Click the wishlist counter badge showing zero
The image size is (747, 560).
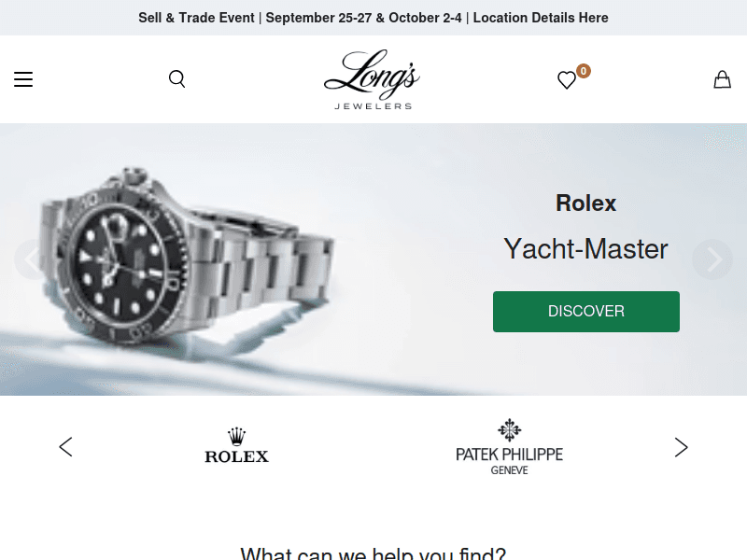(583, 70)
